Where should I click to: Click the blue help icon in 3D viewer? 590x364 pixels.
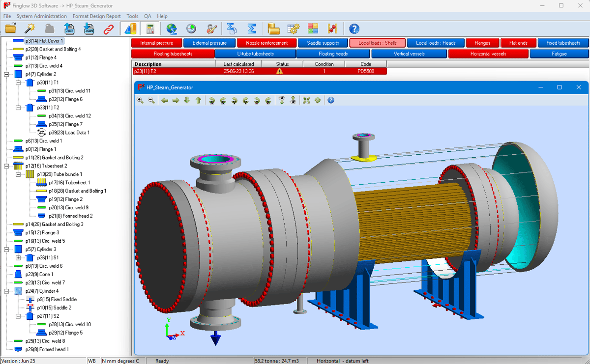point(331,100)
